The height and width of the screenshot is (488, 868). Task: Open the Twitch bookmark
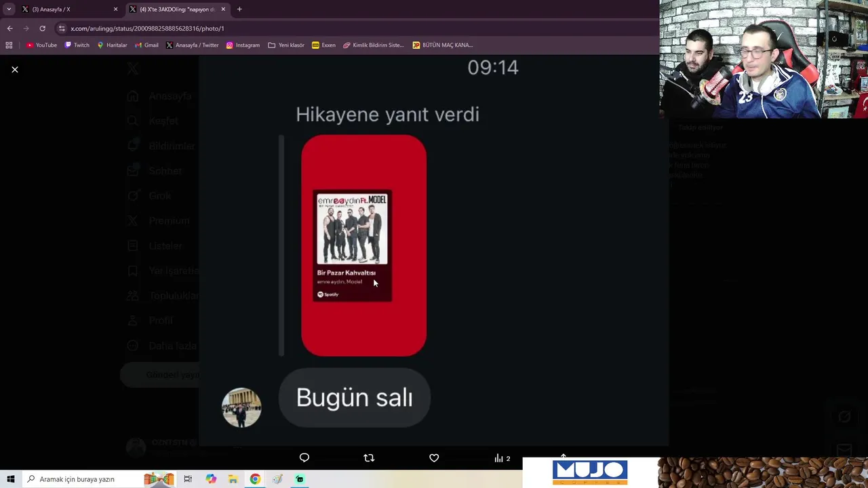click(77, 45)
